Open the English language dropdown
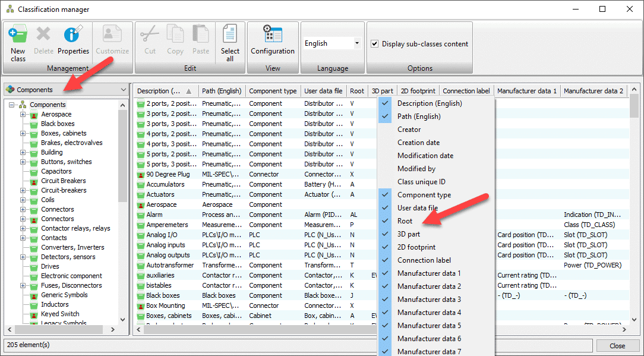 [x=356, y=43]
